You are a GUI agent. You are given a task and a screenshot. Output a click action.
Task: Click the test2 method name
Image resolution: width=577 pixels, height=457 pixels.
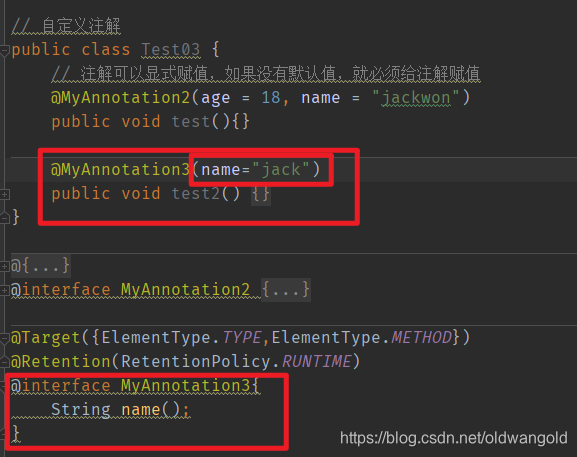point(196,194)
